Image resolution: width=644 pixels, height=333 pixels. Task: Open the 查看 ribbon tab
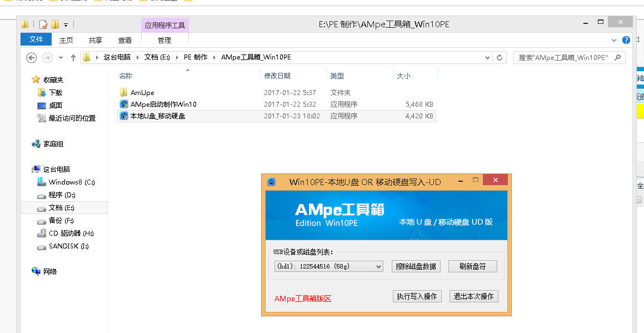pyautogui.click(x=125, y=40)
